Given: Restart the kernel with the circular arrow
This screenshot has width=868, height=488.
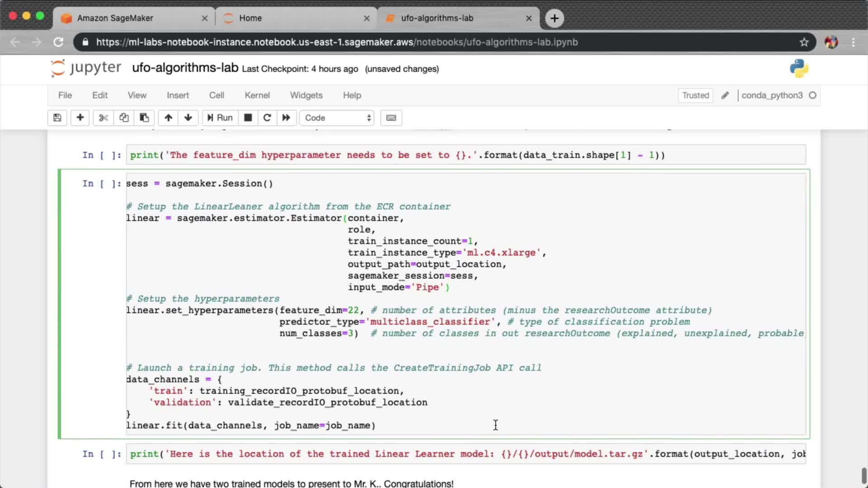Looking at the screenshot, I should (267, 118).
